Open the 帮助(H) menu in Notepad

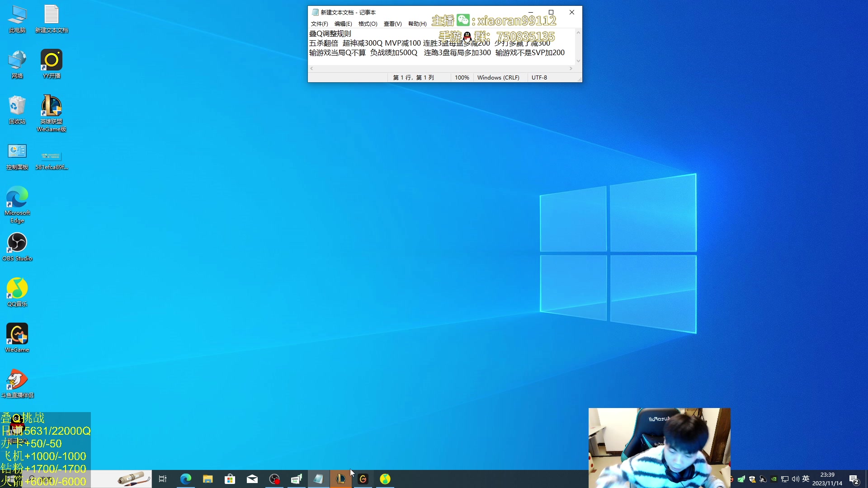[x=417, y=24]
